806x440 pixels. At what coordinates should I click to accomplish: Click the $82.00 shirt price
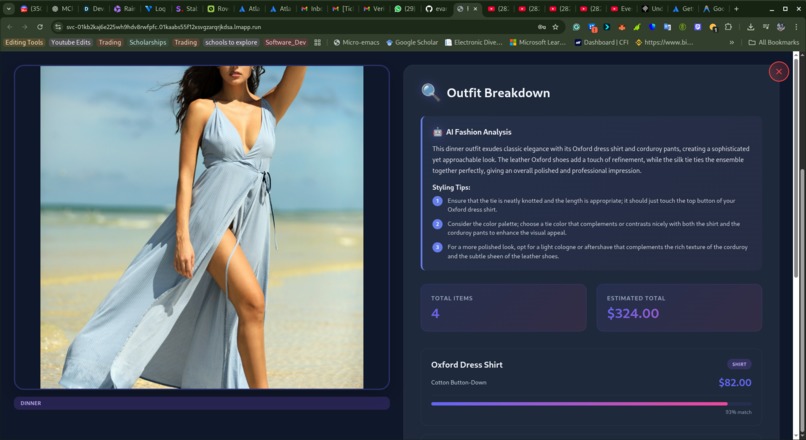coord(735,382)
